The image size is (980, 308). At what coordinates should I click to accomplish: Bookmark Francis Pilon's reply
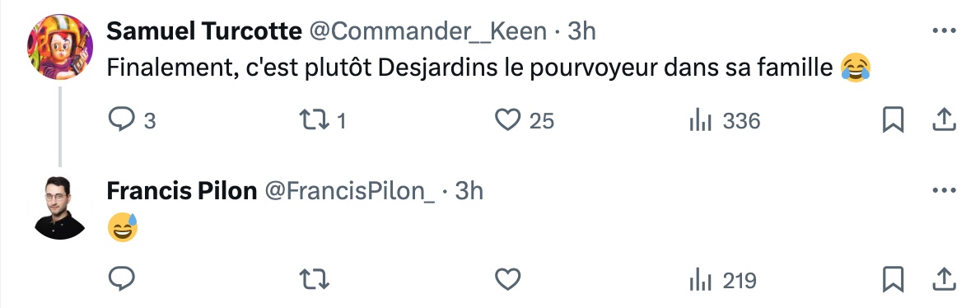click(x=894, y=279)
